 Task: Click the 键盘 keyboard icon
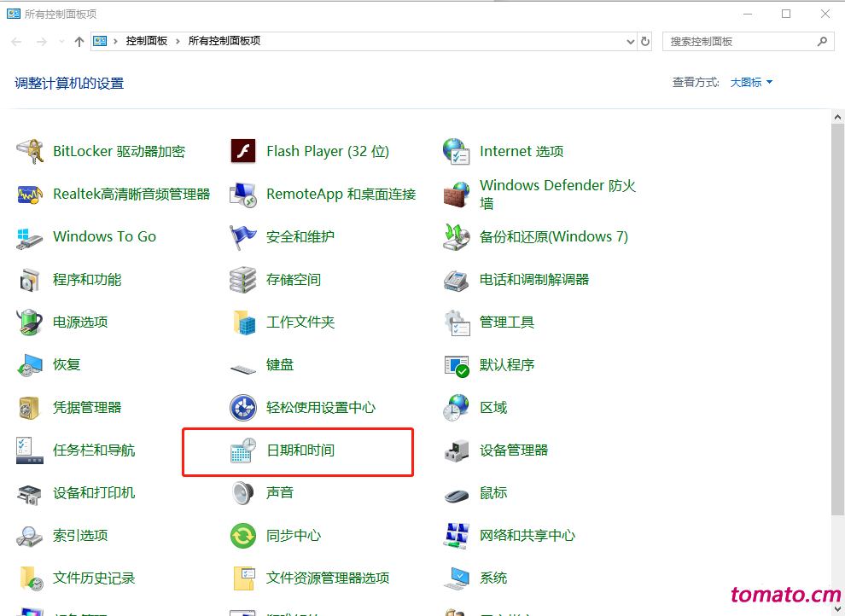(243, 369)
